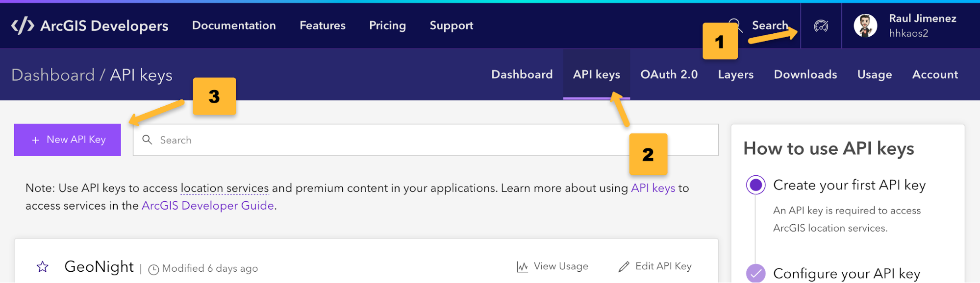Click the top navigation Search icon
980x283 pixels.
pos(734,24)
